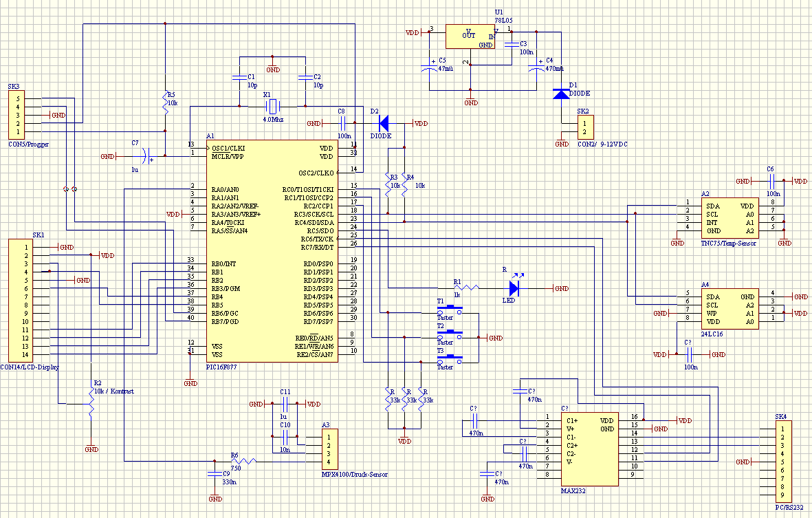Click the 24LC16 EEPROM chip
The width and height of the screenshot is (812, 518).
pyautogui.click(x=730, y=309)
